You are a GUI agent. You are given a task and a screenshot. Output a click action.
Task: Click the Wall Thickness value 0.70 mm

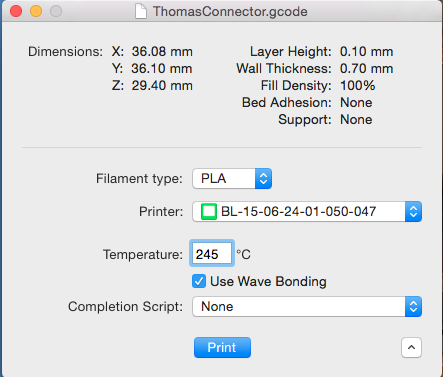tap(366, 69)
